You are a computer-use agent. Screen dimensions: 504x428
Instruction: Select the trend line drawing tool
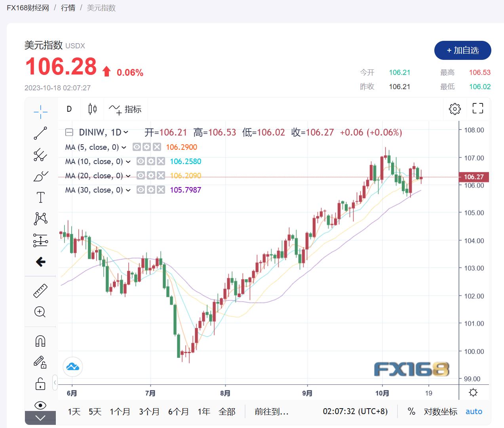point(40,133)
